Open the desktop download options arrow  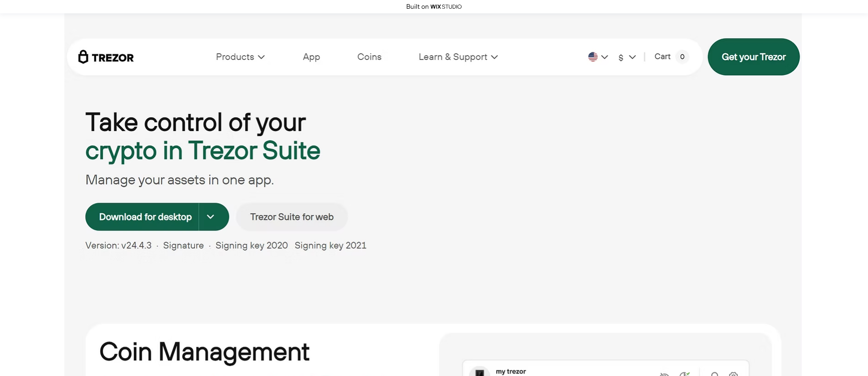click(211, 217)
